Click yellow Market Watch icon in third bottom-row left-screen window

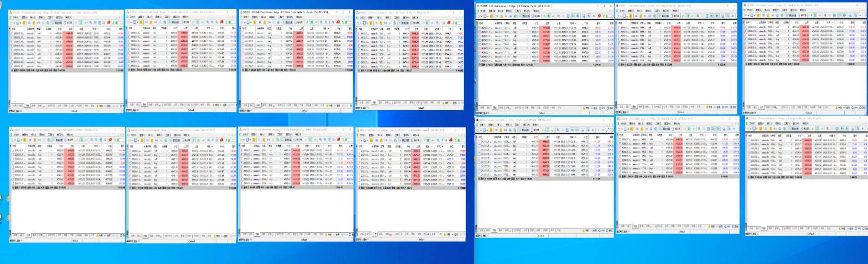click(x=254, y=140)
